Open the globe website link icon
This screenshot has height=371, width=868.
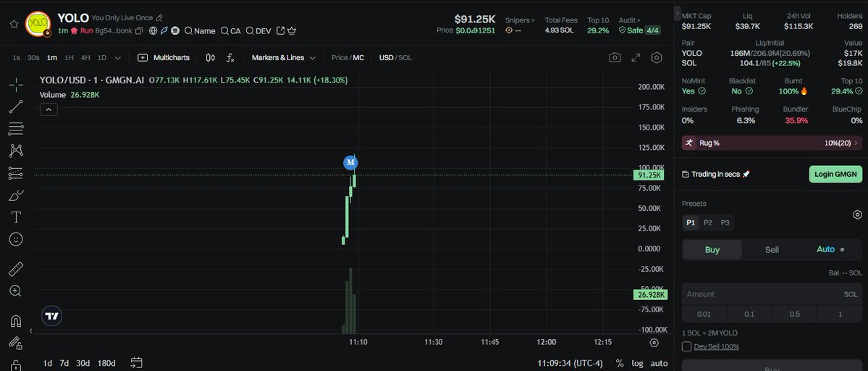(153, 31)
